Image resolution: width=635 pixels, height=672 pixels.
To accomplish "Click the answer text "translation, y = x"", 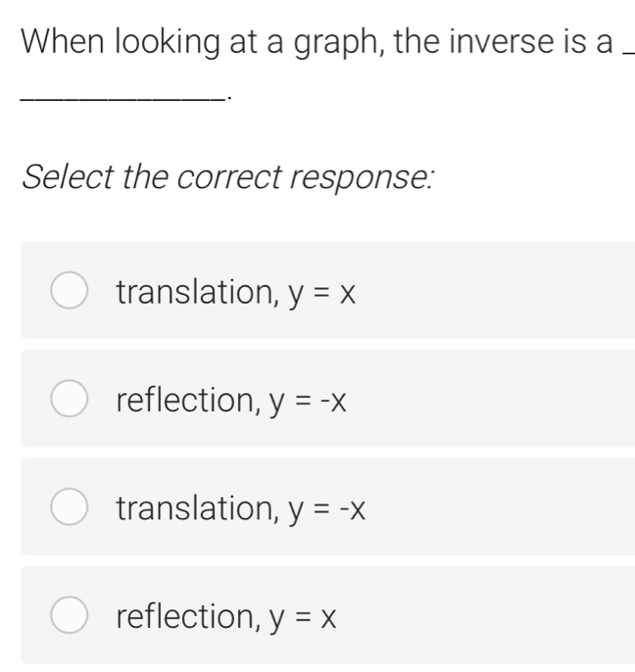I will point(233,291).
